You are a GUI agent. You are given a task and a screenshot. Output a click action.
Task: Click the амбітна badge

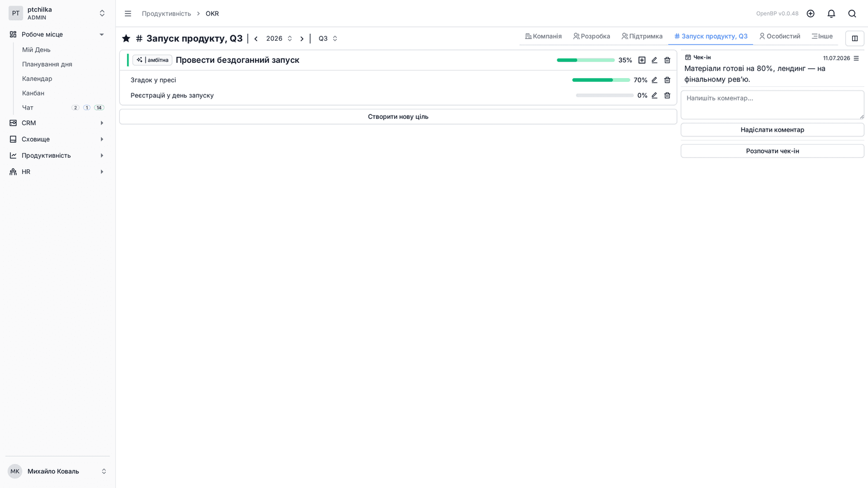tap(152, 60)
